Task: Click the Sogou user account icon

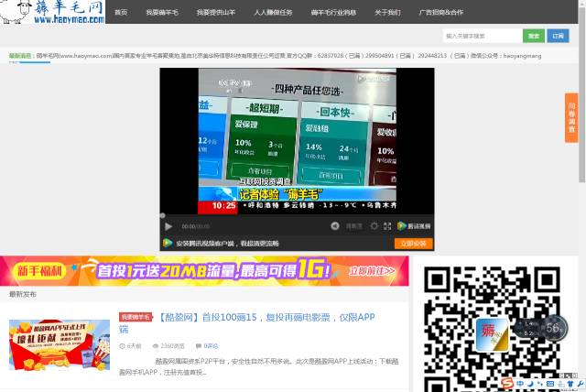Action: 560,384
